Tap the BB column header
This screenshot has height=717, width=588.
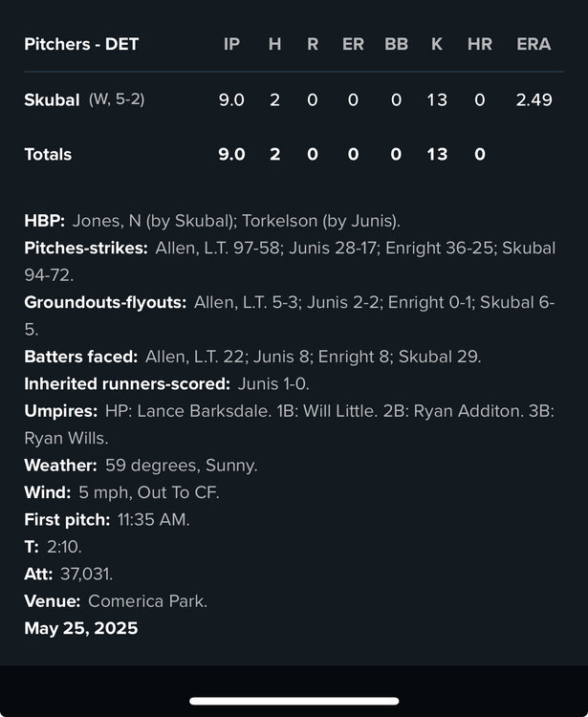coord(396,44)
